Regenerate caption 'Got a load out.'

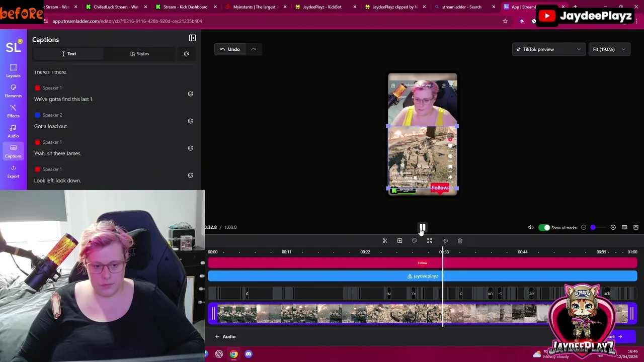point(190,121)
